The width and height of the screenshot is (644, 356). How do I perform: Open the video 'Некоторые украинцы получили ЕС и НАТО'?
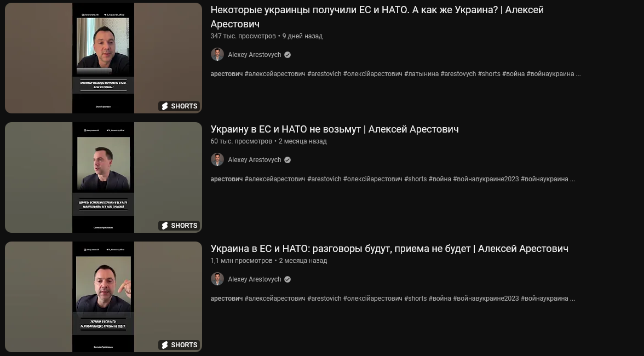tap(377, 17)
